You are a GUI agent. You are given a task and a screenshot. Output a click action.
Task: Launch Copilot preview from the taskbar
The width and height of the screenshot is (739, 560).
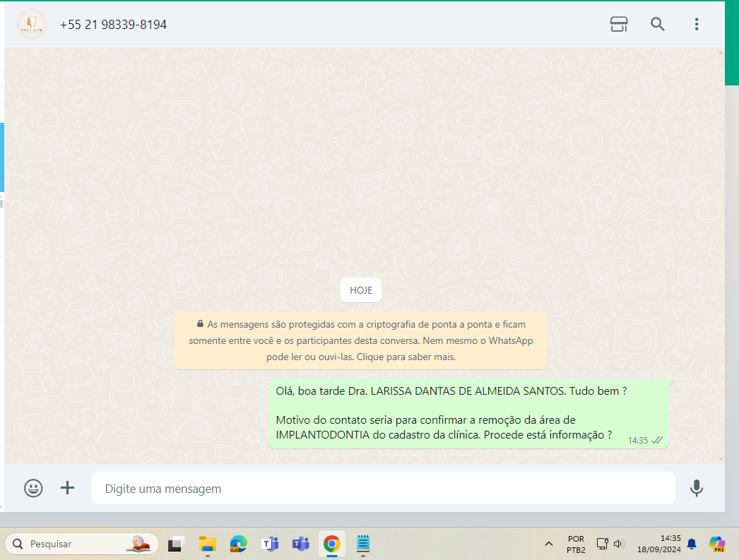pyautogui.click(x=717, y=544)
